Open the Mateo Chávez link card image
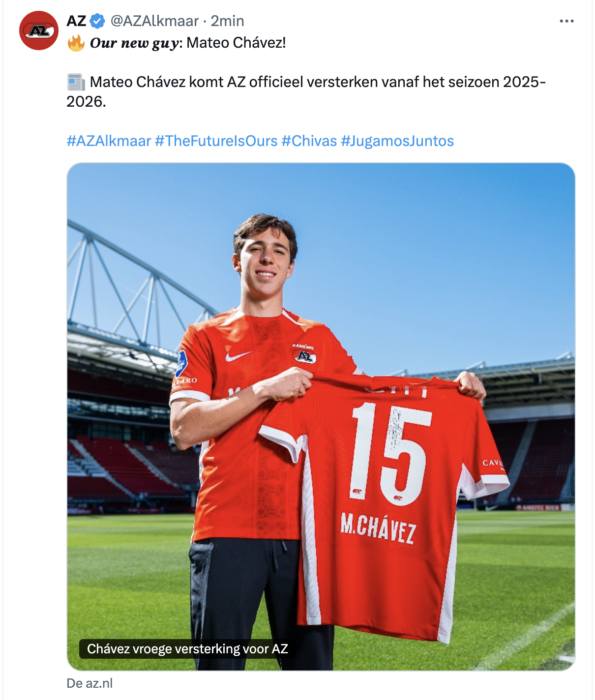Image resolution: width=595 pixels, height=700 pixels. point(321,416)
